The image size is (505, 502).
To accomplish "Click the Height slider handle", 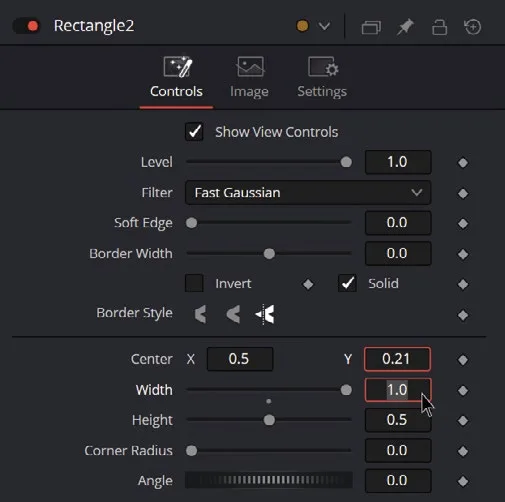I will 269,420.
